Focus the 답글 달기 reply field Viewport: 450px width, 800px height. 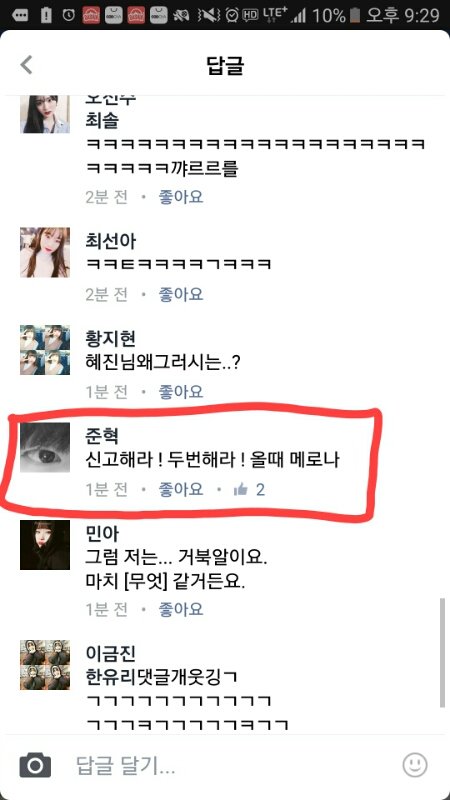224,765
